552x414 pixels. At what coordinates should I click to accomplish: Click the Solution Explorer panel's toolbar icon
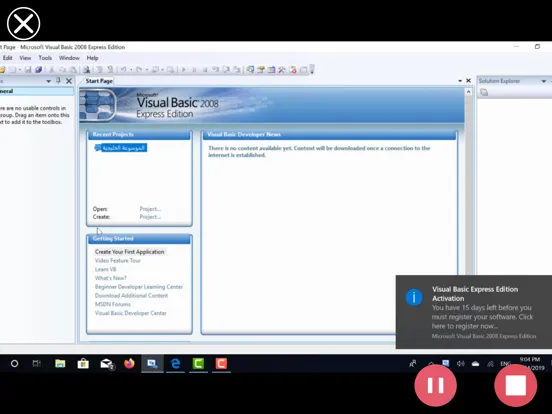484,92
